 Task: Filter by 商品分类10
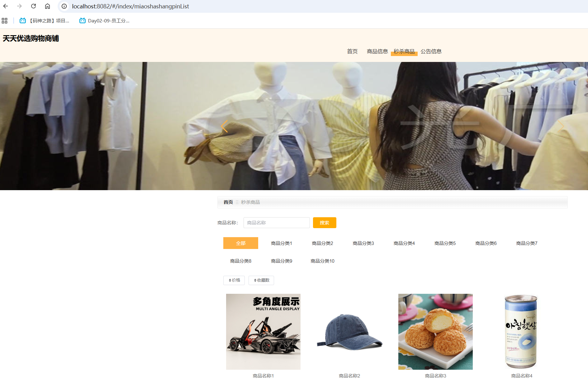coord(322,261)
